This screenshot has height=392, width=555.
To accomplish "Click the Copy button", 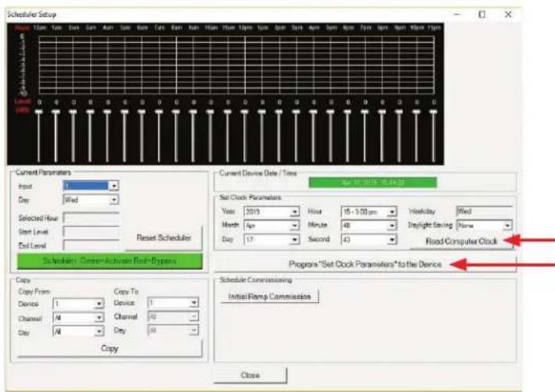I will 110,348.
